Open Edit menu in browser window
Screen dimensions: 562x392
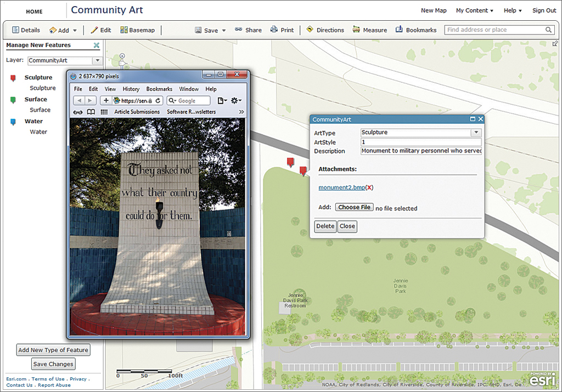(x=93, y=89)
